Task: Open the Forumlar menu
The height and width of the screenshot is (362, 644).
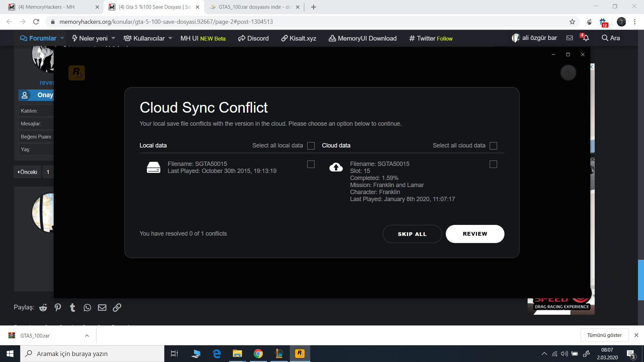Action: tap(38, 38)
